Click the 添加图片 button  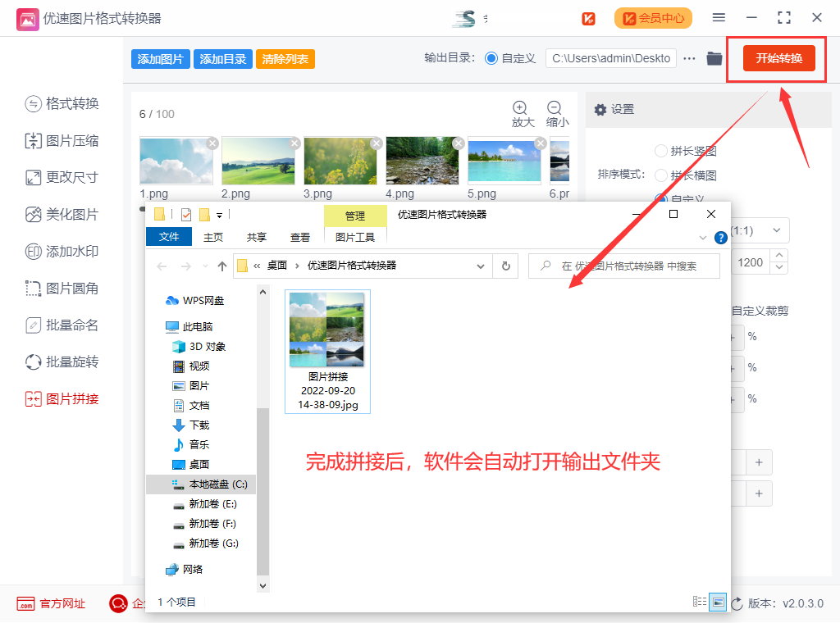point(160,59)
